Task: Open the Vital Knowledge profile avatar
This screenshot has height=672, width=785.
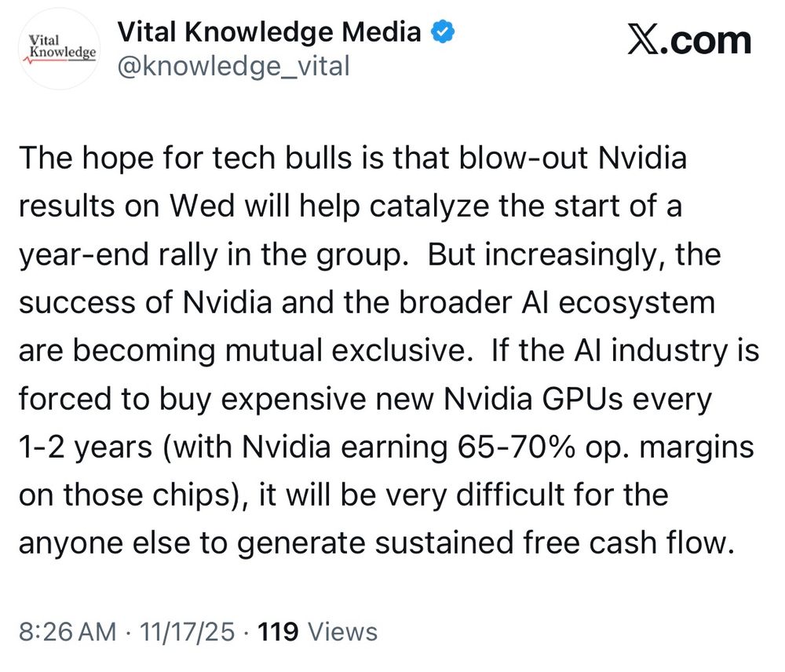Action: click(59, 49)
